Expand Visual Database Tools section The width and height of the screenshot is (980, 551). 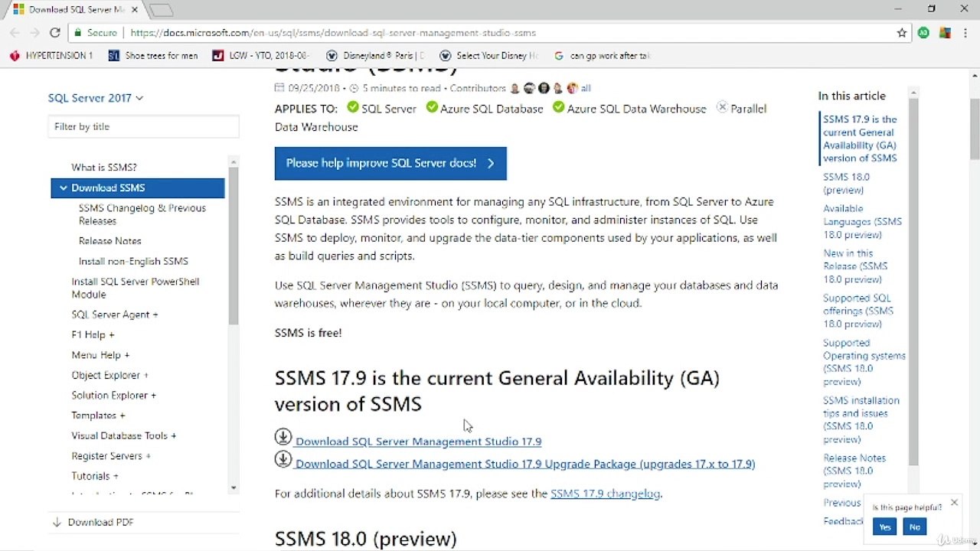[x=124, y=435]
